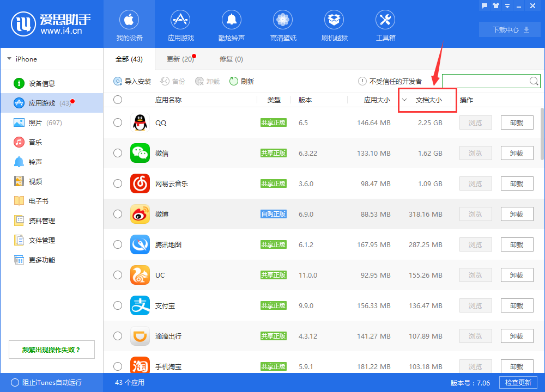Open 酷炫铃声 ringtone bell icon
This screenshot has height=392, width=545.
(231, 21)
